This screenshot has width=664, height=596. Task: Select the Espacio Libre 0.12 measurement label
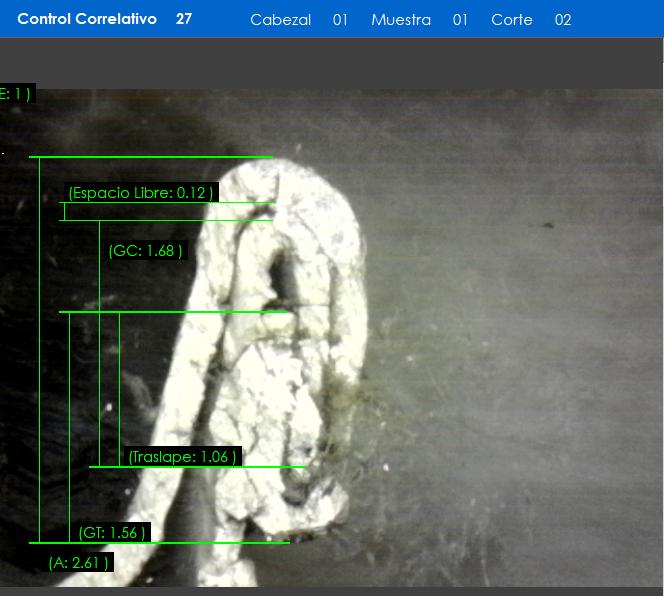(x=141, y=192)
